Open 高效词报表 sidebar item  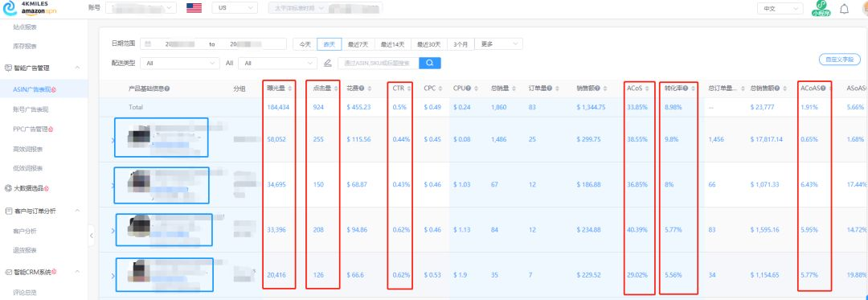tap(28, 149)
